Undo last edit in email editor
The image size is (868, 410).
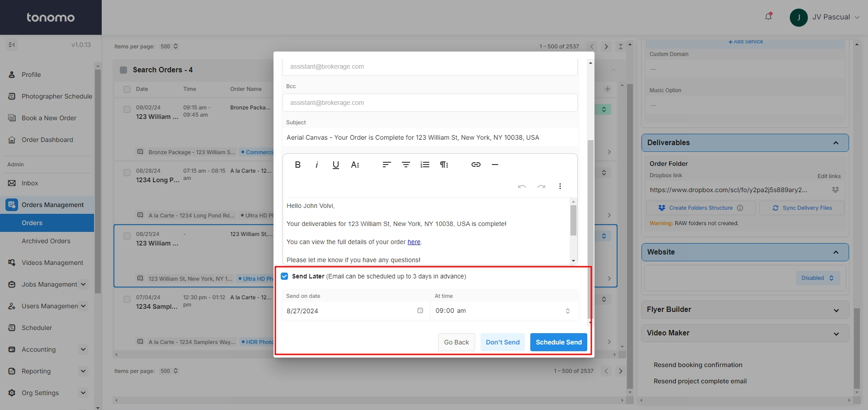(x=522, y=186)
